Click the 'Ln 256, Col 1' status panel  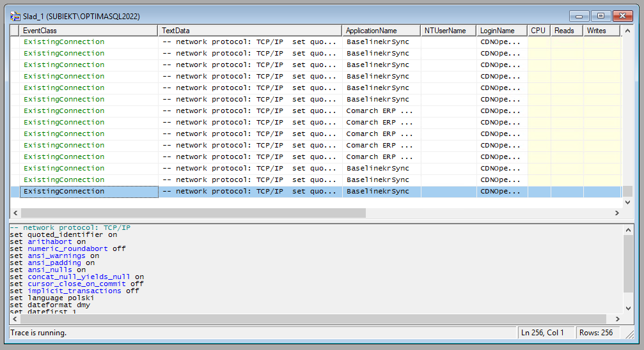coord(546,333)
